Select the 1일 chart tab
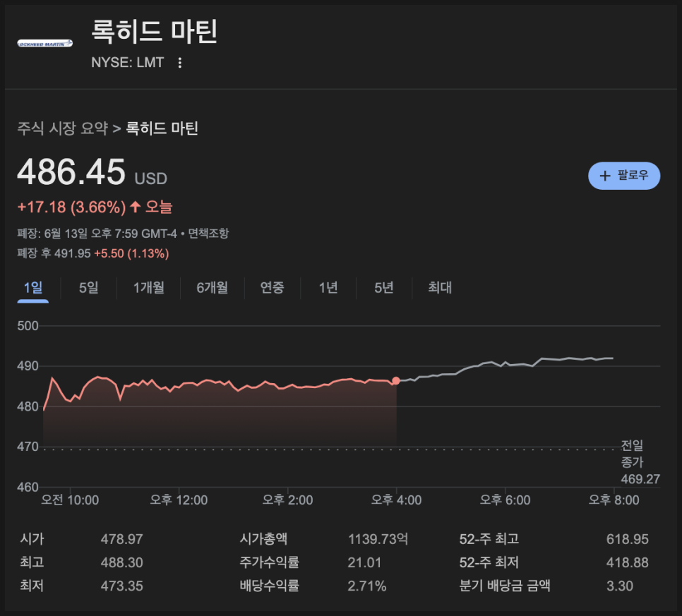The height and width of the screenshot is (616, 682). 33,287
